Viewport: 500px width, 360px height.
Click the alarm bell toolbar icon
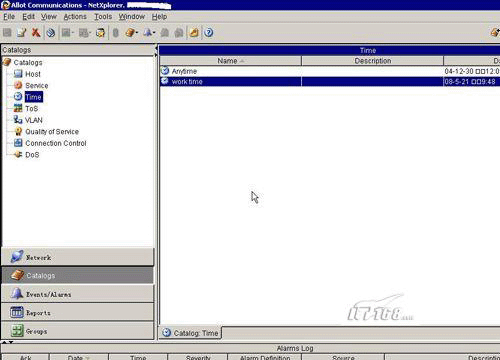point(147,32)
